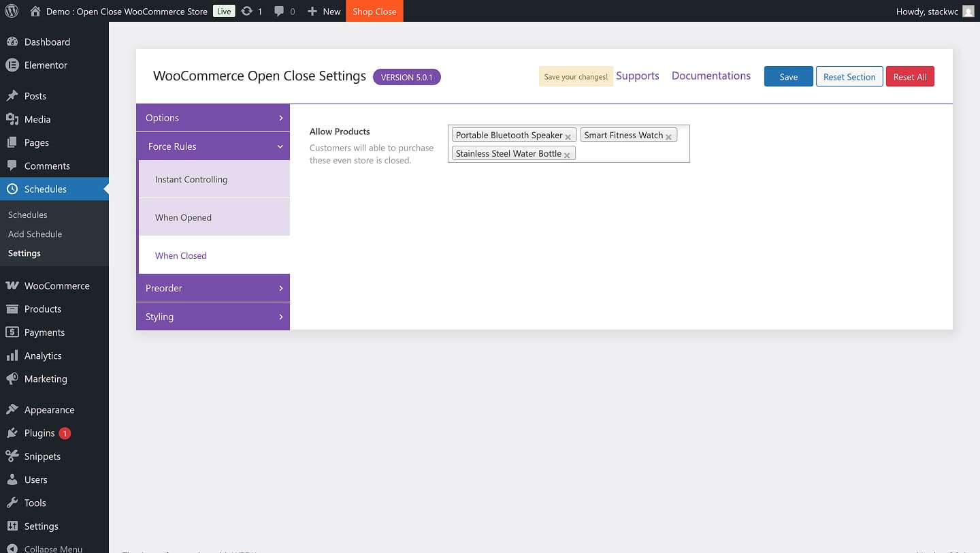Remove Smart Fitness Watch tag
Image resolution: width=980 pixels, height=553 pixels.
pyautogui.click(x=668, y=136)
